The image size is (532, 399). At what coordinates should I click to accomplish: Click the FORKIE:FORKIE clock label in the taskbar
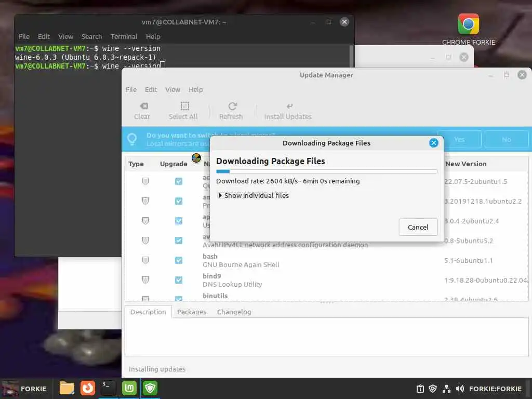tap(495, 389)
